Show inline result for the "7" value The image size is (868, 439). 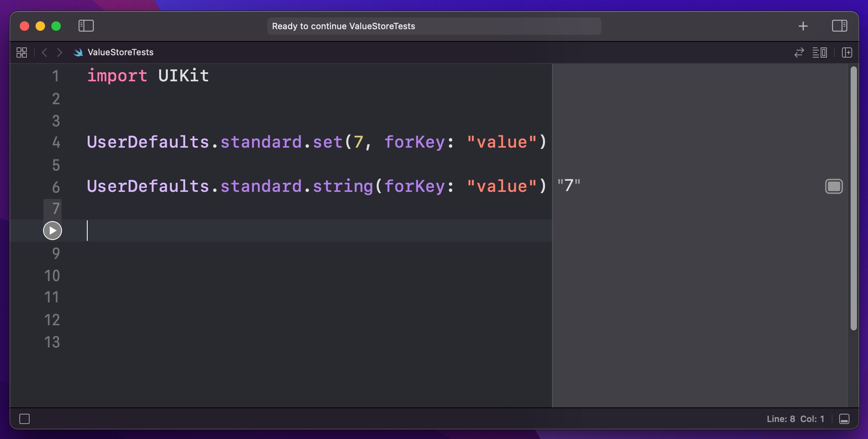coord(834,186)
